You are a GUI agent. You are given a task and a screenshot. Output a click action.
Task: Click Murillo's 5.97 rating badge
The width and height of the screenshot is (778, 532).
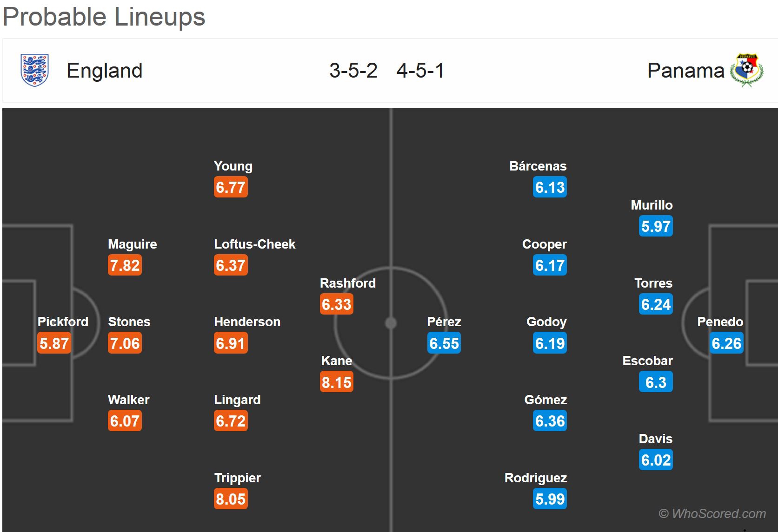coord(656,226)
